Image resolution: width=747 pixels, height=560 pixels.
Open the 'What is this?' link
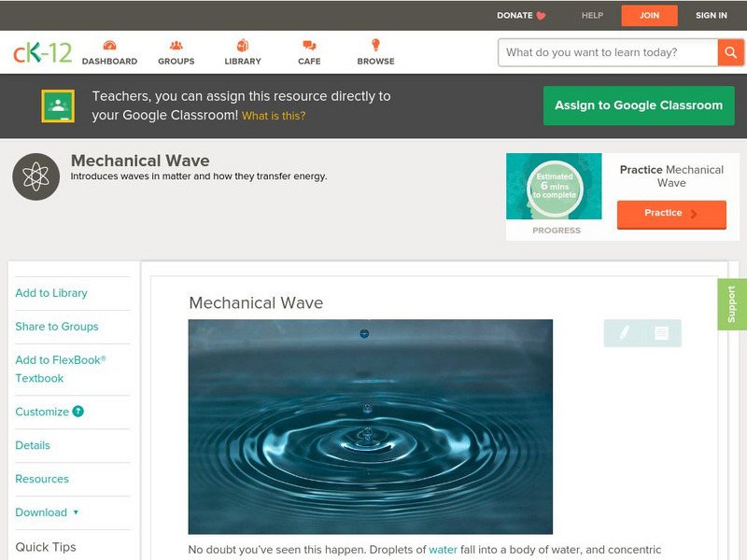(274, 116)
